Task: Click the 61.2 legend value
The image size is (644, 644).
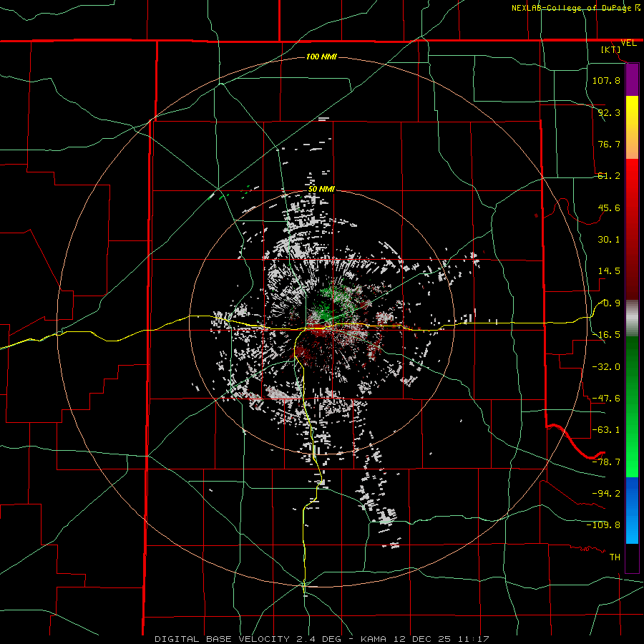Action: 609,176
